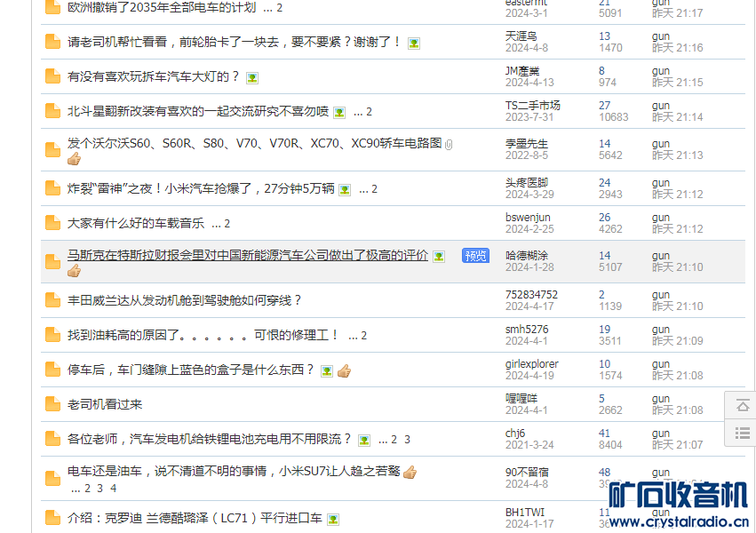
Task: Go to page 2 of 北斗星翻新改装 thread
Action: point(369,112)
